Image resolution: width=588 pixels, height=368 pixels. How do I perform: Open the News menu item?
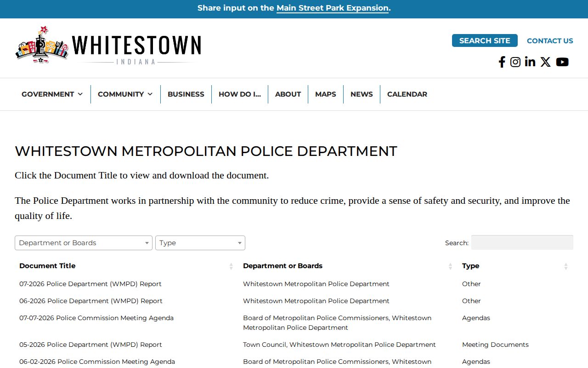[x=362, y=94]
